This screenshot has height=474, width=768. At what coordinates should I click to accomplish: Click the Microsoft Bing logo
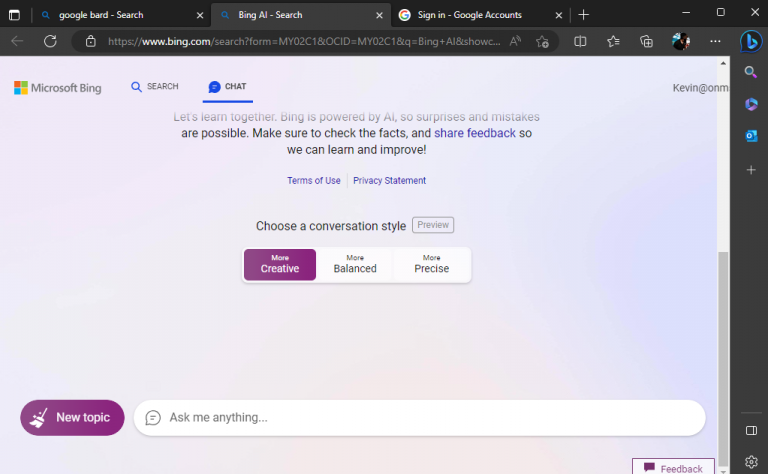click(x=58, y=88)
